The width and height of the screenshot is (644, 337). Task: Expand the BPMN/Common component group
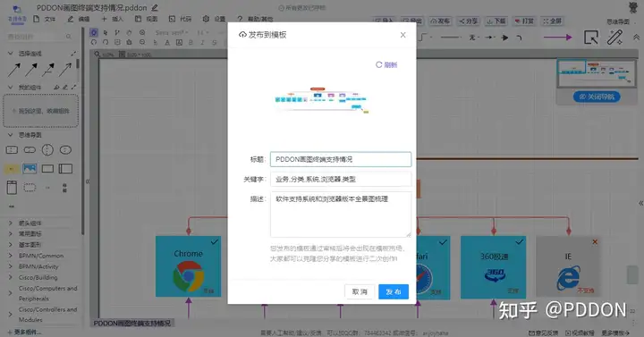click(x=41, y=256)
